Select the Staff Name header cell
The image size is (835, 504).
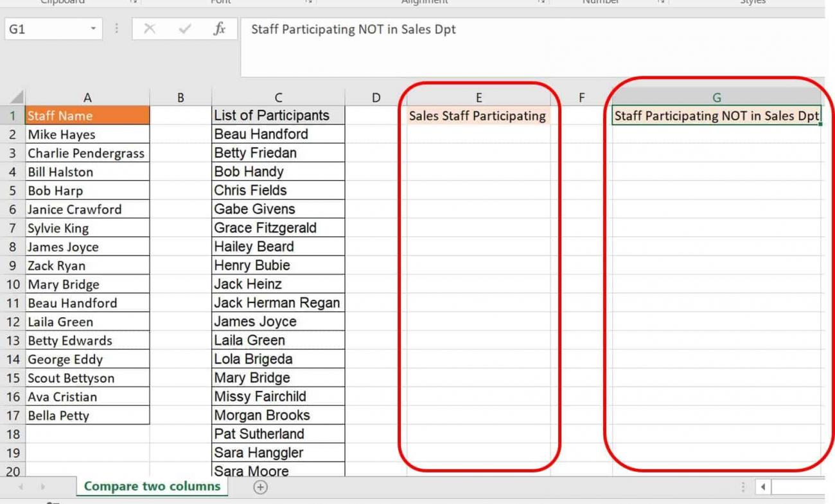pyautogui.click(x=87, y=116)
